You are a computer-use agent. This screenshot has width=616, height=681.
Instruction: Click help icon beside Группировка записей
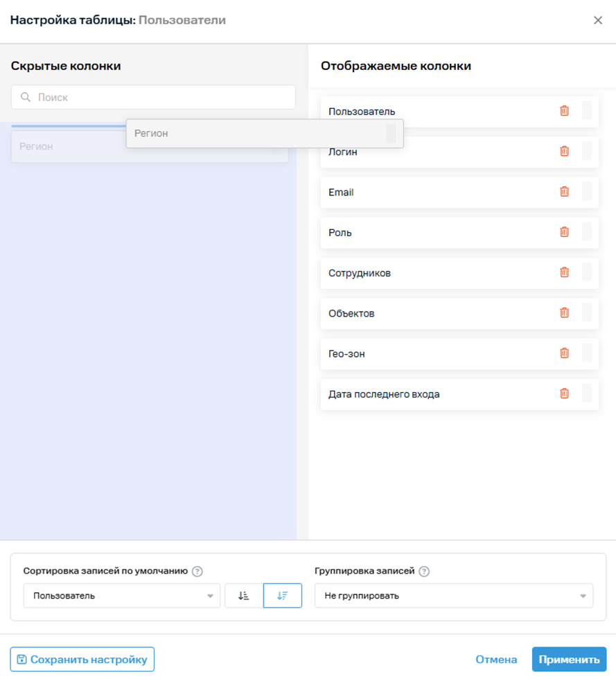coord(424,572)
